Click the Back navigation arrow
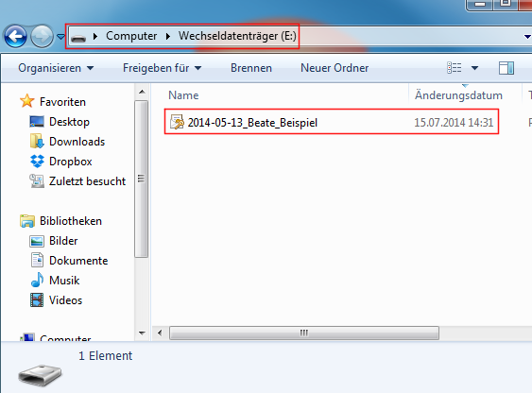Screen dimensions: 532x393 15,36
